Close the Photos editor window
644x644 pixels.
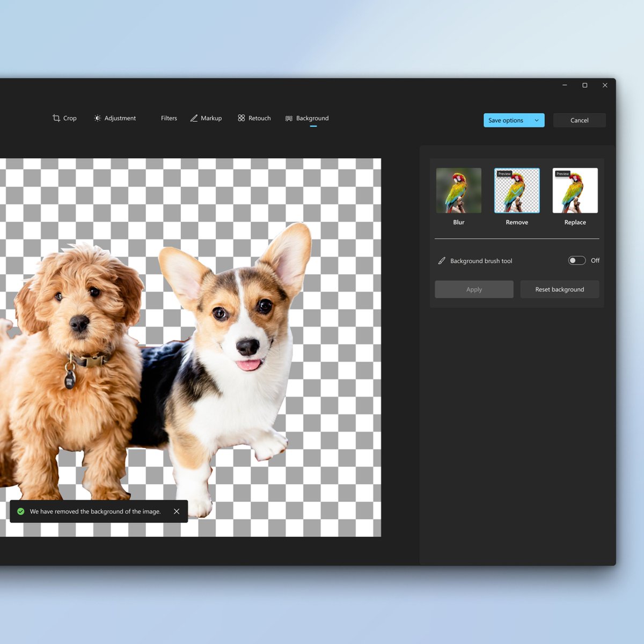[x=605, y=85]
